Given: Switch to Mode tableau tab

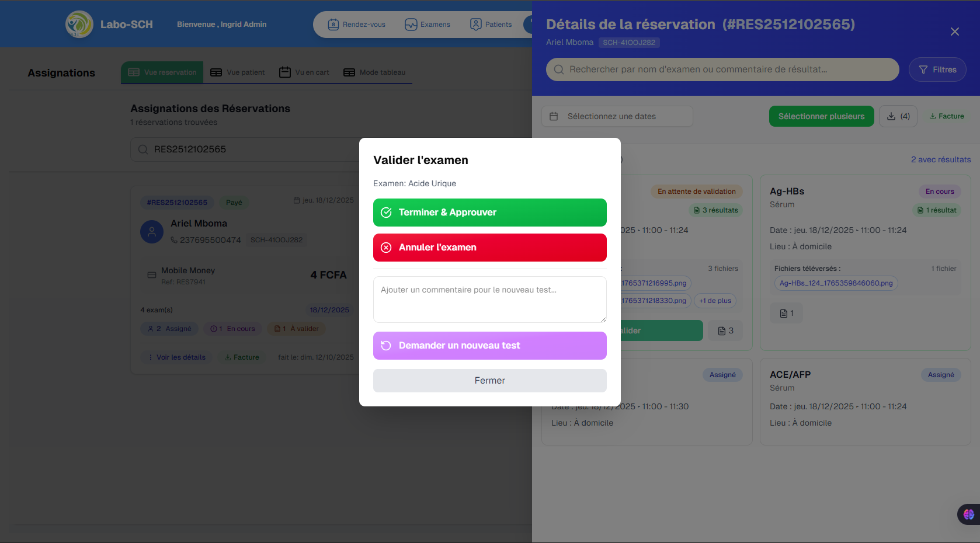Looking at the screenshot, I should point(374,72).
